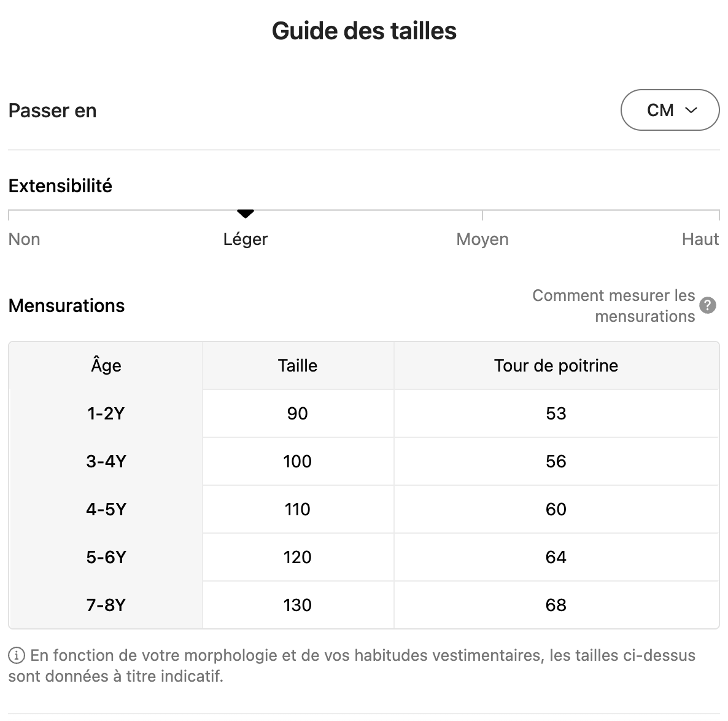Click the chevron next to CM

coord(691,111)
